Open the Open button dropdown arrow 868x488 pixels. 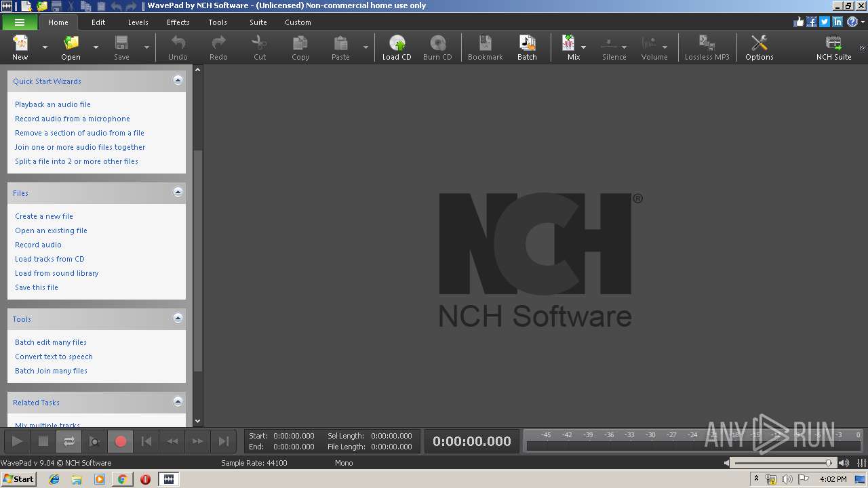pyautogui.click(x=96, y=47)
